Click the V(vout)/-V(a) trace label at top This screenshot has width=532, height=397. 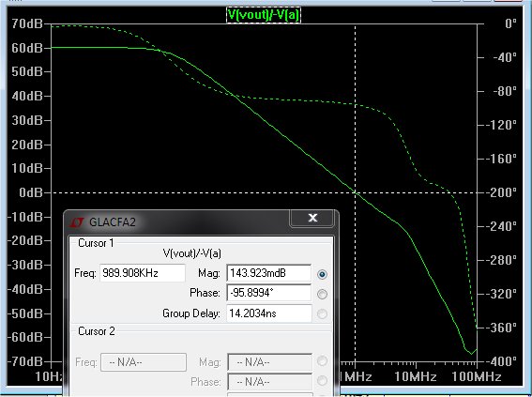tap(264, 15)
